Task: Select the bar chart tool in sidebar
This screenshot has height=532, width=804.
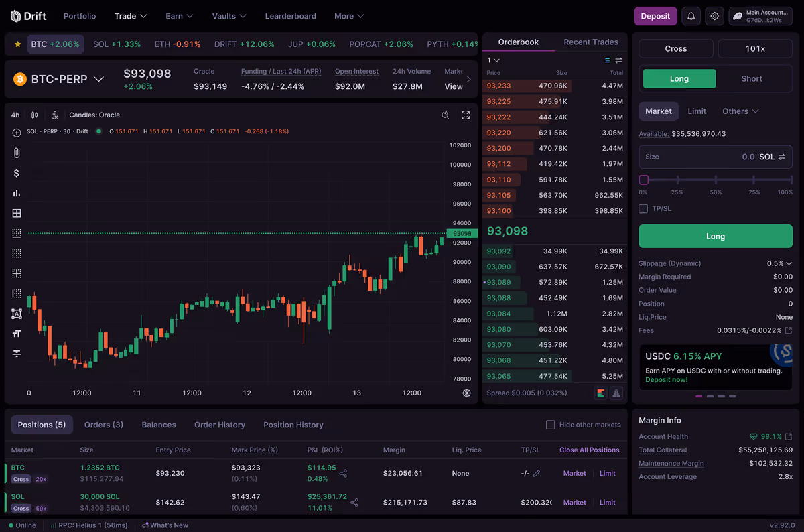Action: [17, 193]
